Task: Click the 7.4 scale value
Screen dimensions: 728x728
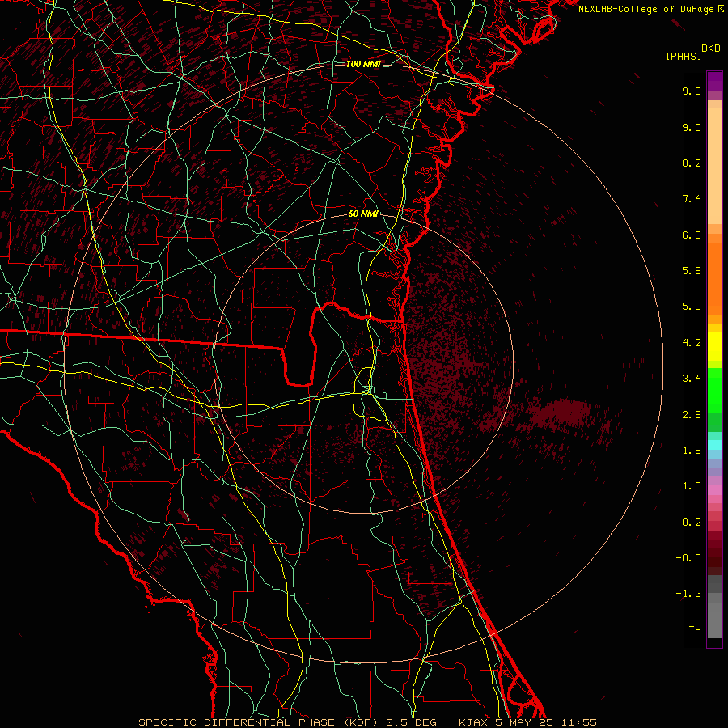Action: click(x=692, y=199)
